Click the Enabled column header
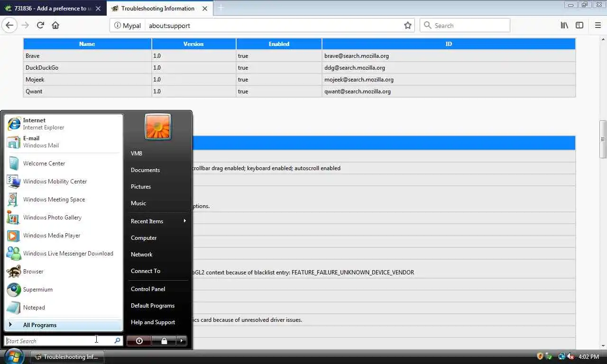This screenshot has height=364, width=607. pyautogui.click(x=279, y=44)
